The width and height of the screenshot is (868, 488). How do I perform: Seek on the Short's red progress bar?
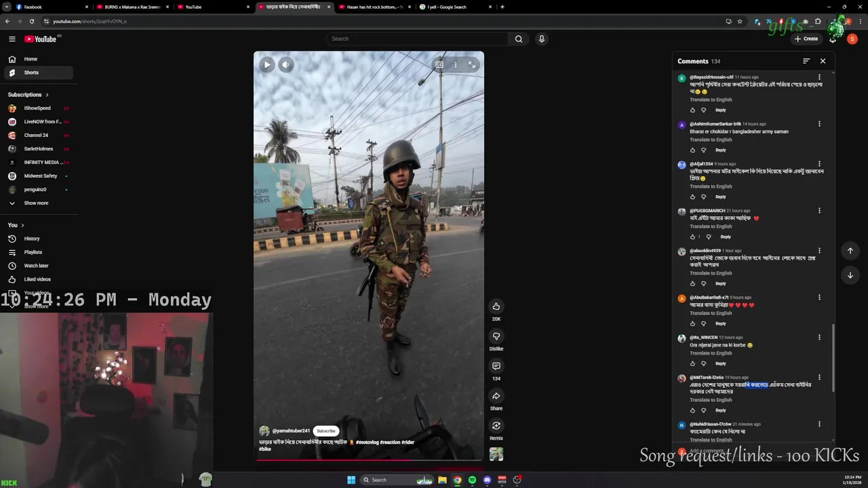click(x=369, y=460)
